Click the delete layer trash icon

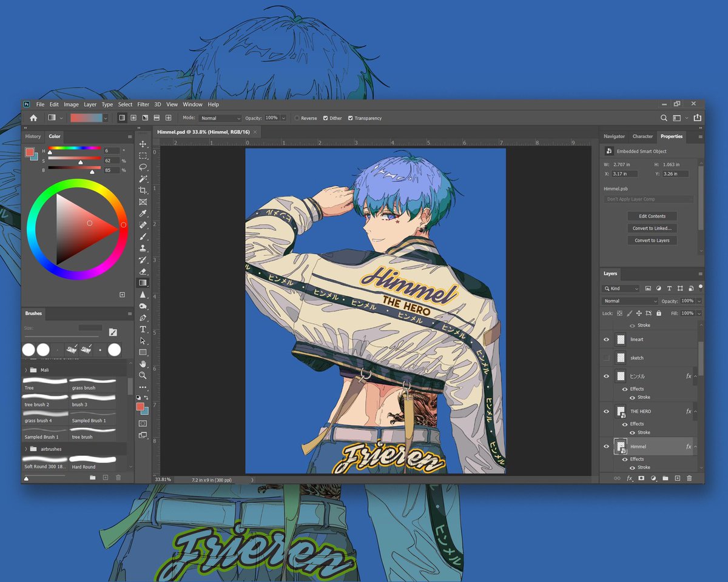(x=689, y=478)
